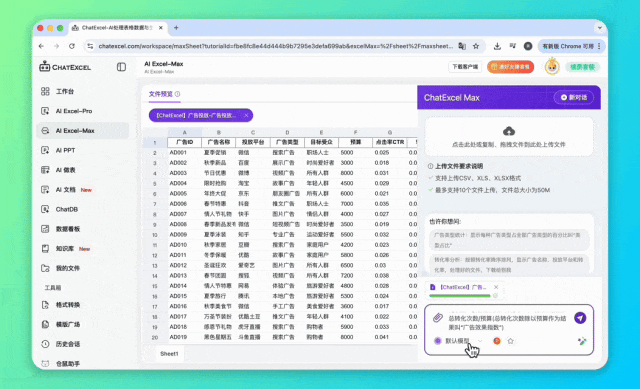This screenshot has width=640, height=389.
Task: Open 工作台 workbench in sidebar
Action: 64,91
